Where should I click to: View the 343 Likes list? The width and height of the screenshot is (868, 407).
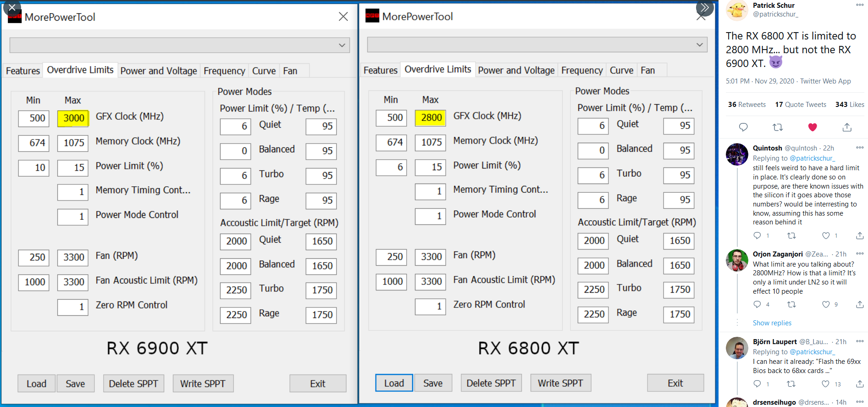[850, 105]
